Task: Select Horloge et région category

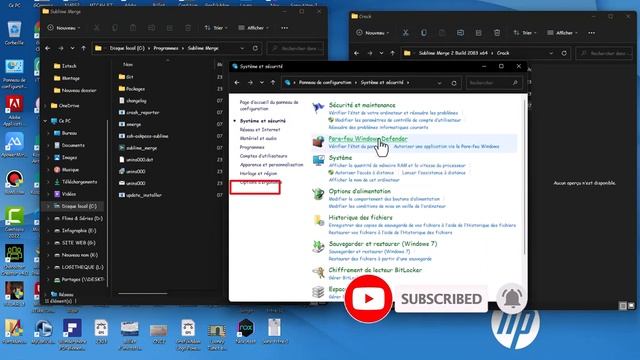Action: (258, 173)
